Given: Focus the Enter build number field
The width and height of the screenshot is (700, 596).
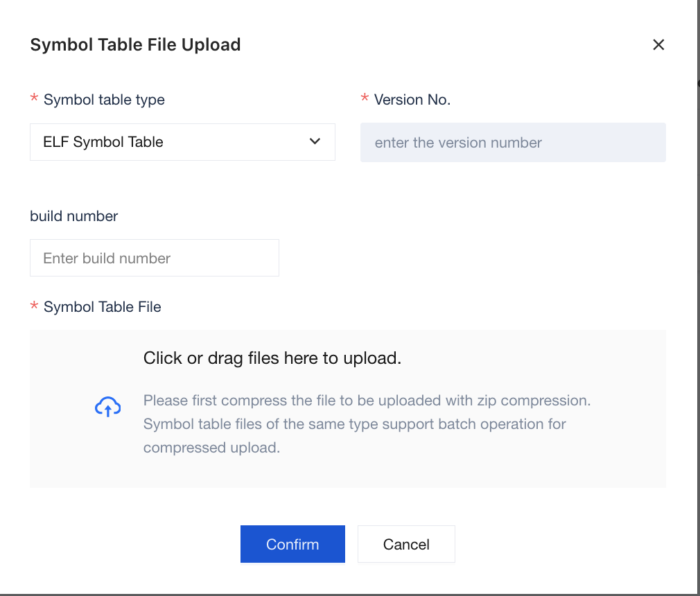Looking at the screenshot, I should pos(155,258).
